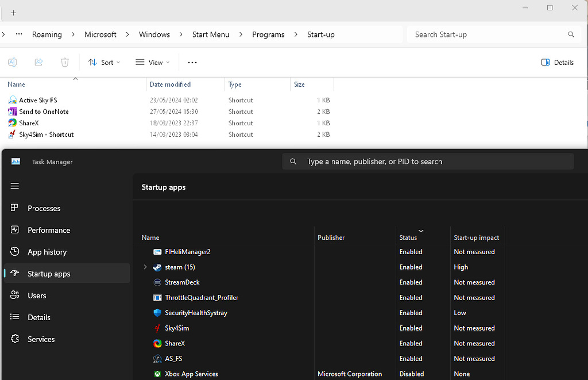The image size is (588, 380).
Task: Open the Services page
Action: pyautogui.click(x=41, y=339)
